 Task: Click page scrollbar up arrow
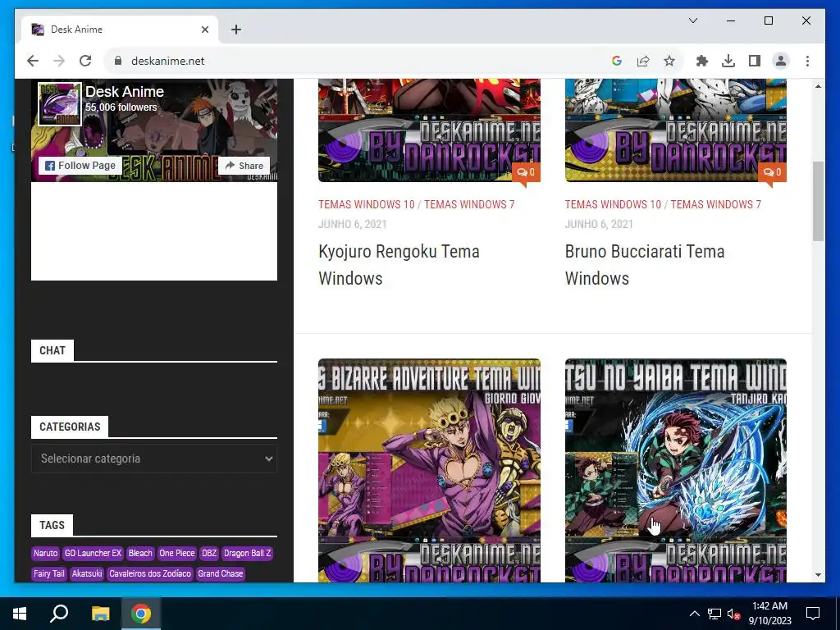(x=818, y=85)
